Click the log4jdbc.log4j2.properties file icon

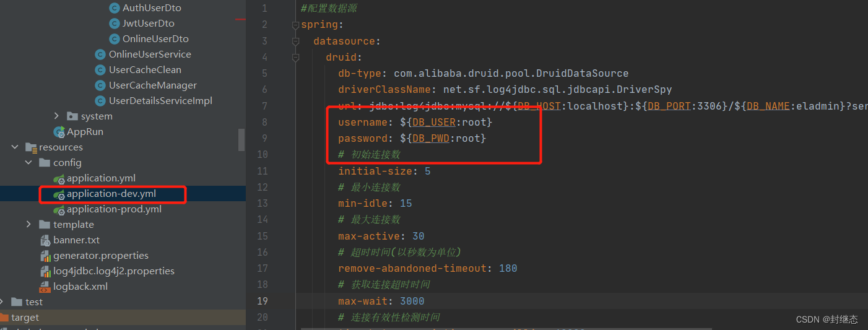(x=45, y=271)
